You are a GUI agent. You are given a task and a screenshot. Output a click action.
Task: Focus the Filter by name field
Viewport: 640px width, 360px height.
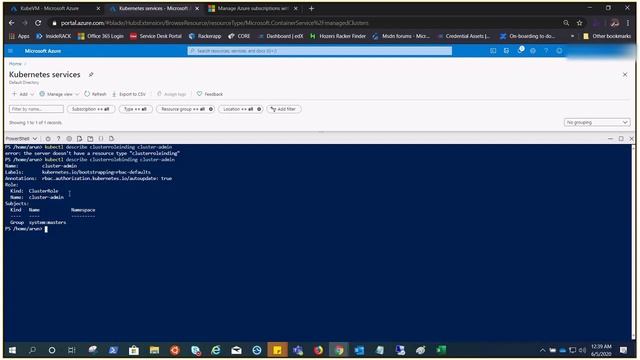pyautogui.click(x=36, y=109)
